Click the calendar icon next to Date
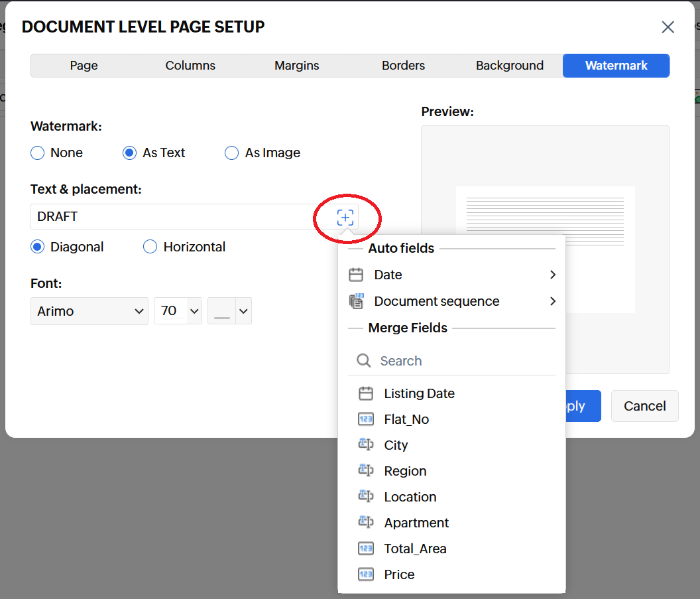This screenshot has height=599, width=700. (x=356, y=275)
